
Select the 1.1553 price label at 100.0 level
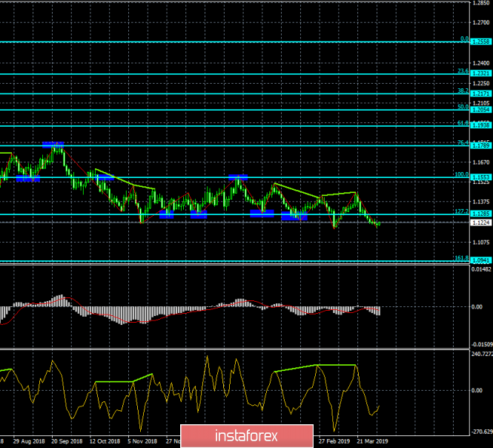[481, 178]
